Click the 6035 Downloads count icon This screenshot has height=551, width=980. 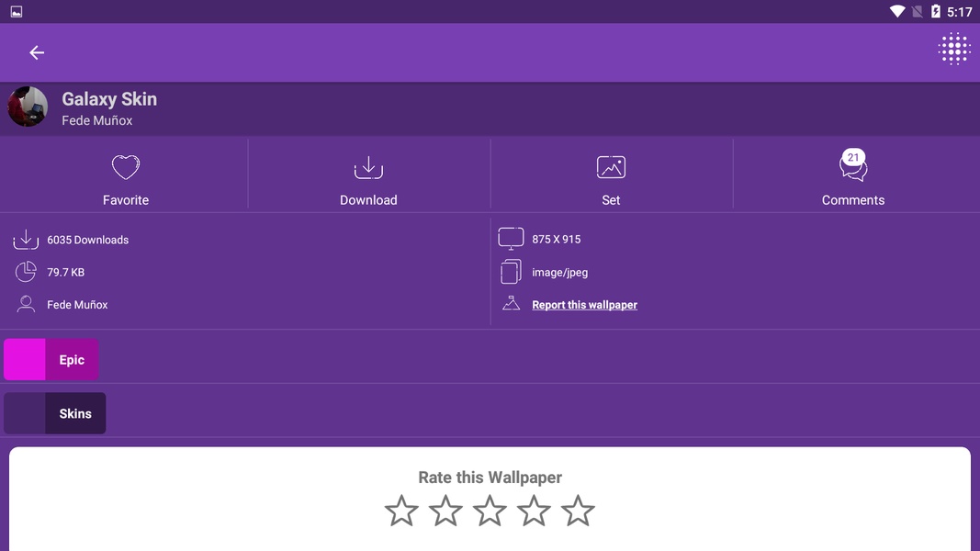(26, 240)
